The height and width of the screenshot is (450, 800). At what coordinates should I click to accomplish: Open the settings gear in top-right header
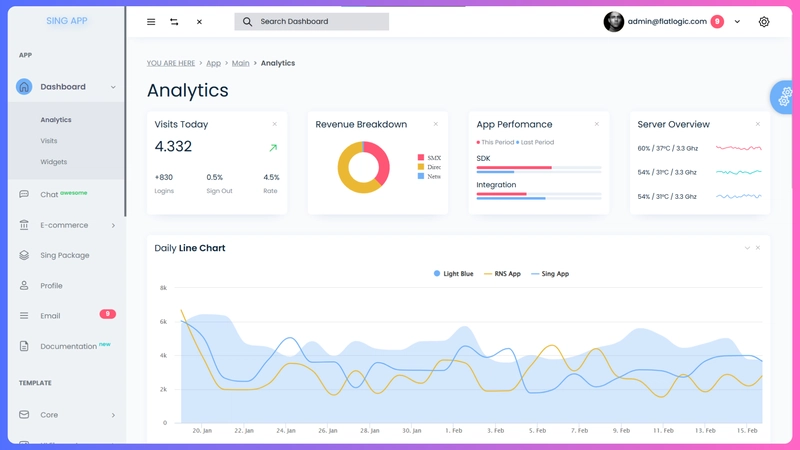coord(764,22)
